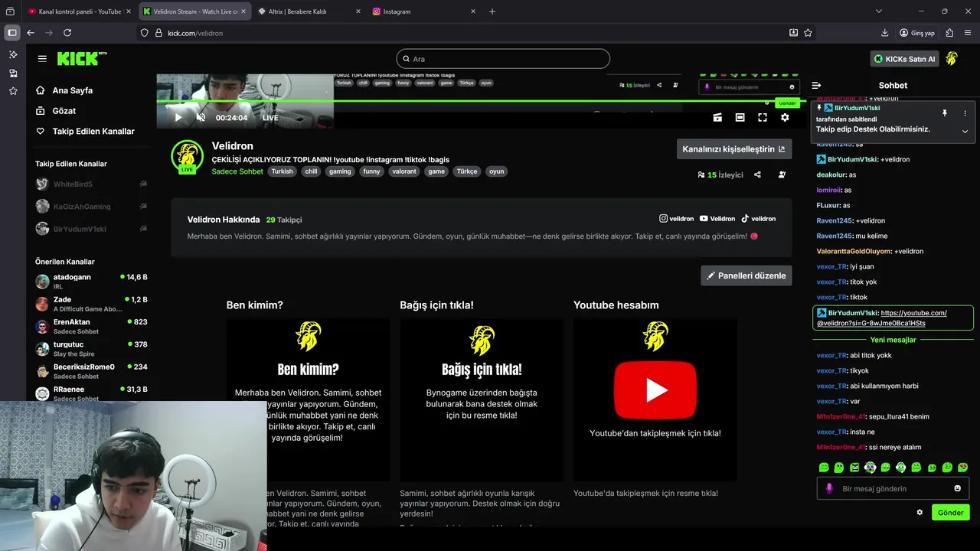The height and width of the screenshot is (551, 980).
Task: Click the KICK logo in the header
Action: point(77,58)
